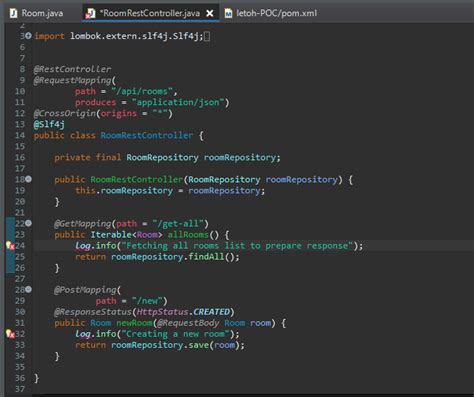Click the RoomRestController.java tab file icon
Viewport: 474px width, 397px height.
tap(90, 13)
